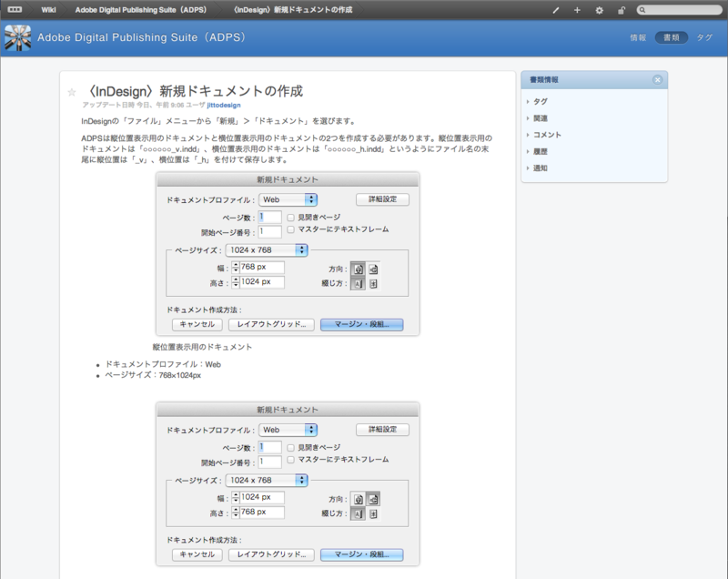Screen dimensions: 728x579
Task: Click the 高さ stepper arrows in the second dialog
Action: (x=236, y=513)
